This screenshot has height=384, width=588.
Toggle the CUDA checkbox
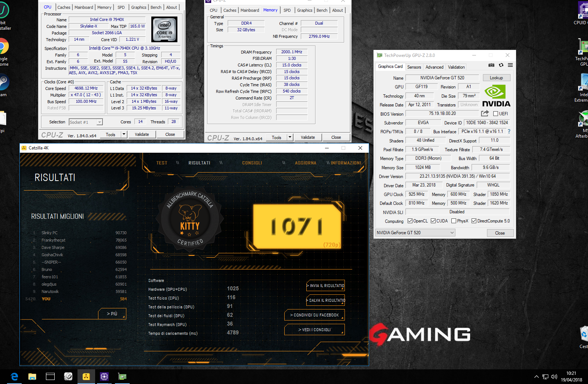click(x=433, y=221)
